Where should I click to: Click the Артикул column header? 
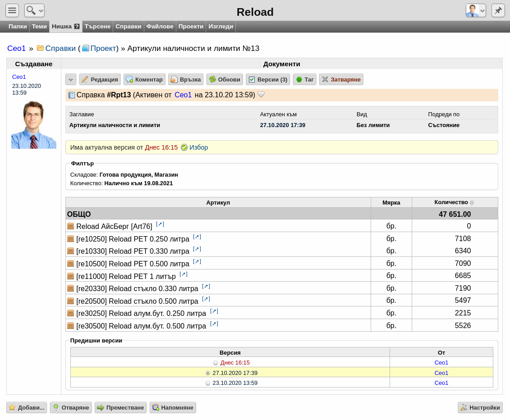coord(218,202)
